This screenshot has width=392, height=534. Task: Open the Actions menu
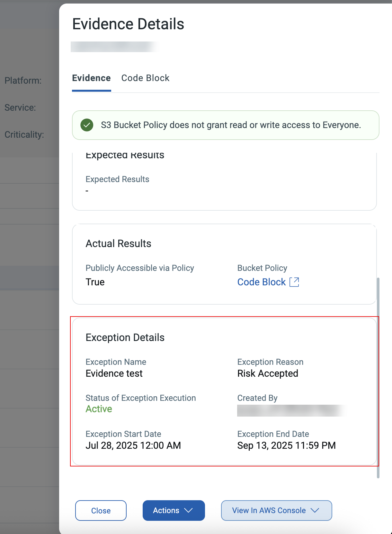[166, 511]
